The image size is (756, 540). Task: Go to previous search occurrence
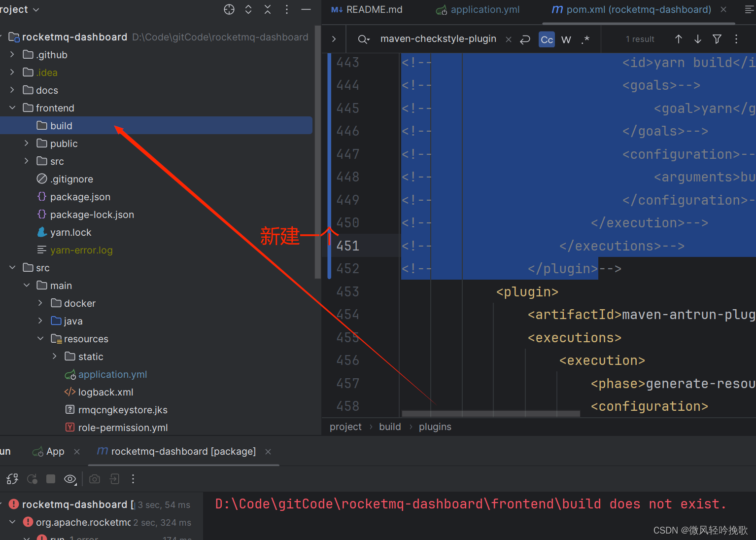tap(679, 39)
